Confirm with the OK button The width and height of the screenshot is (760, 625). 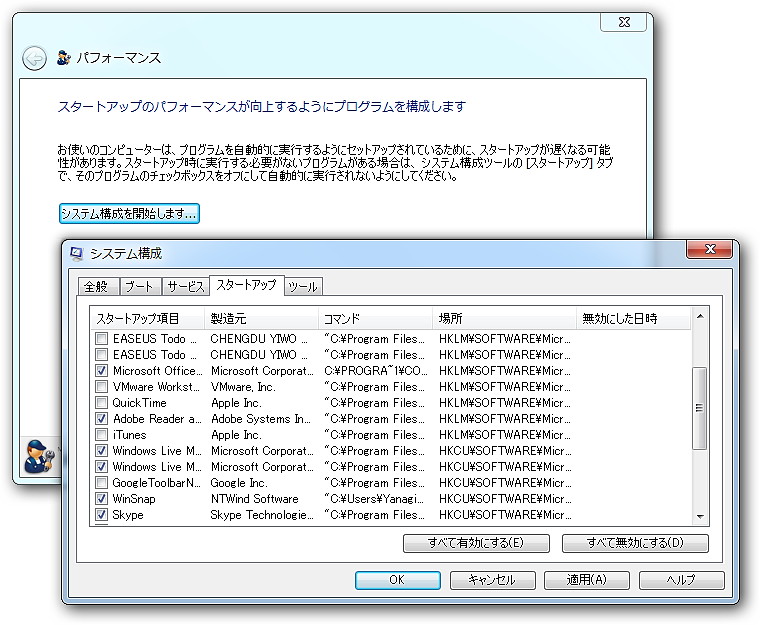[x=397, y=580]
